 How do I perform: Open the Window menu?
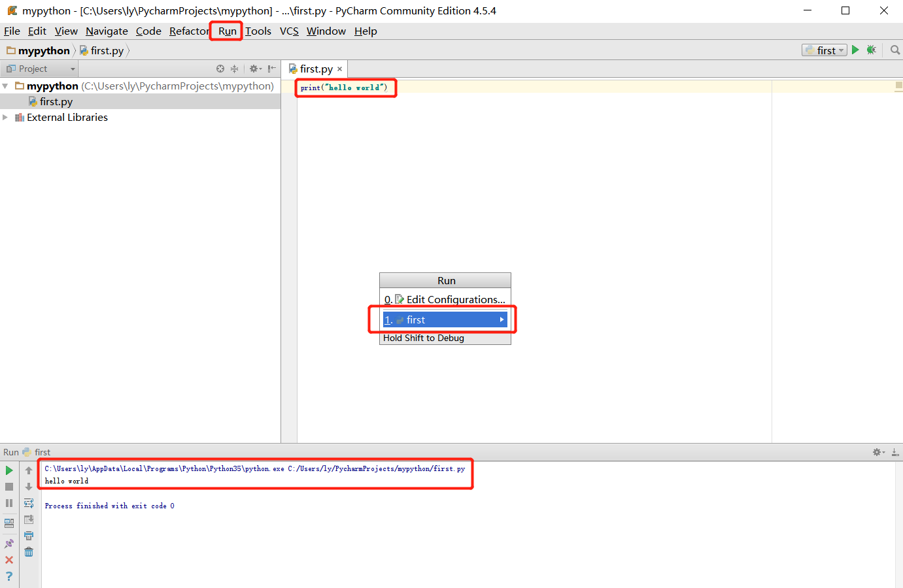click(x=326, y=31)
